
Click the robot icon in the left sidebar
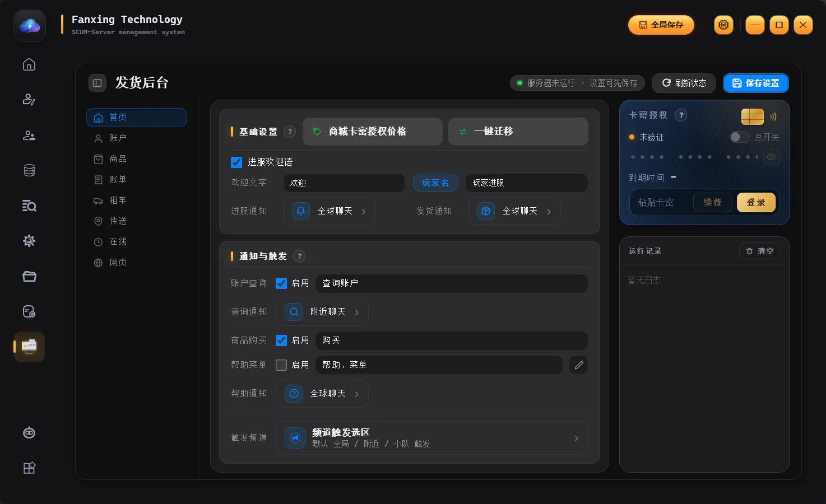[29, 433]
